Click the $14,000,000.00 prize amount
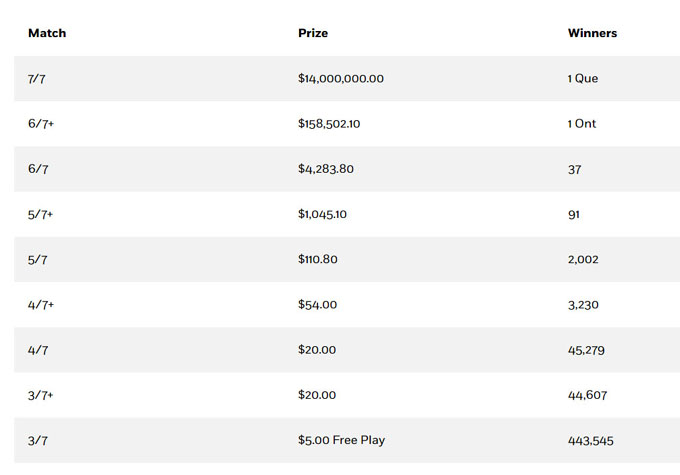The height and width of the screenshot is (475, 680). click(x=341, y=78)
